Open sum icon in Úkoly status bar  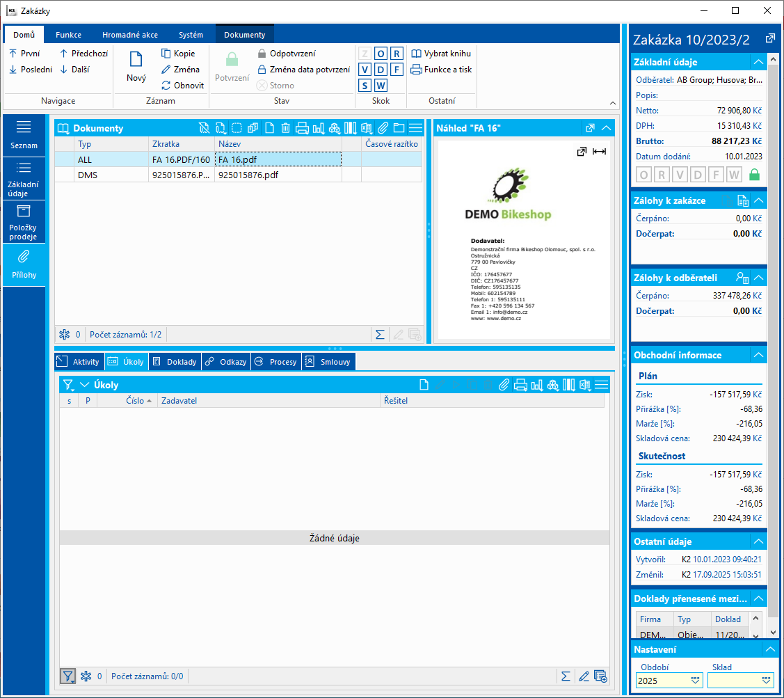tap(566, 676)
